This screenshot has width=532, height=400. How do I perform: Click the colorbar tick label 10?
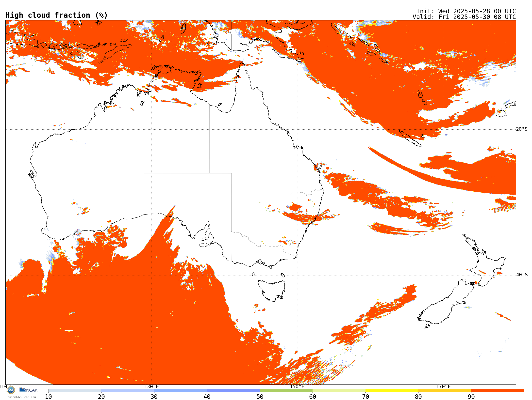49,397
